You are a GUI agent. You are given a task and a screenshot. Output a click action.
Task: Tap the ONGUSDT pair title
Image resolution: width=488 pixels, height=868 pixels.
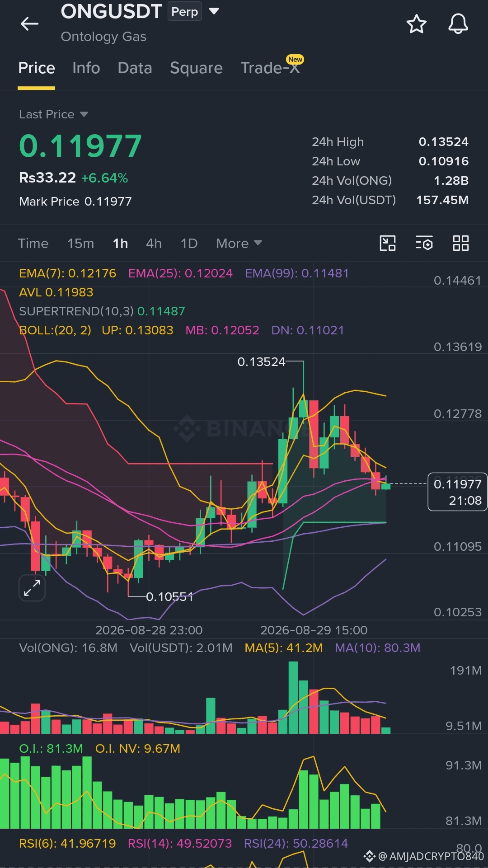(x=112, y=11)
